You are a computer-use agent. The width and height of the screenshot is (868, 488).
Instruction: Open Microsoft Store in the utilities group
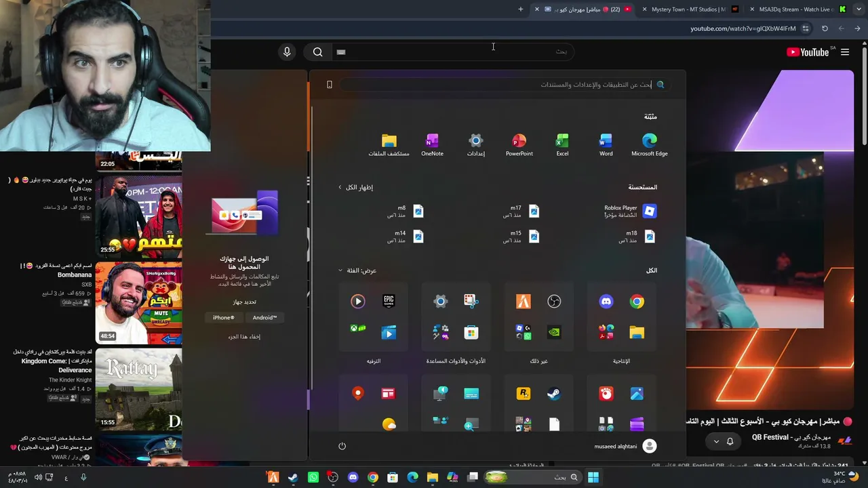(471, 332)
